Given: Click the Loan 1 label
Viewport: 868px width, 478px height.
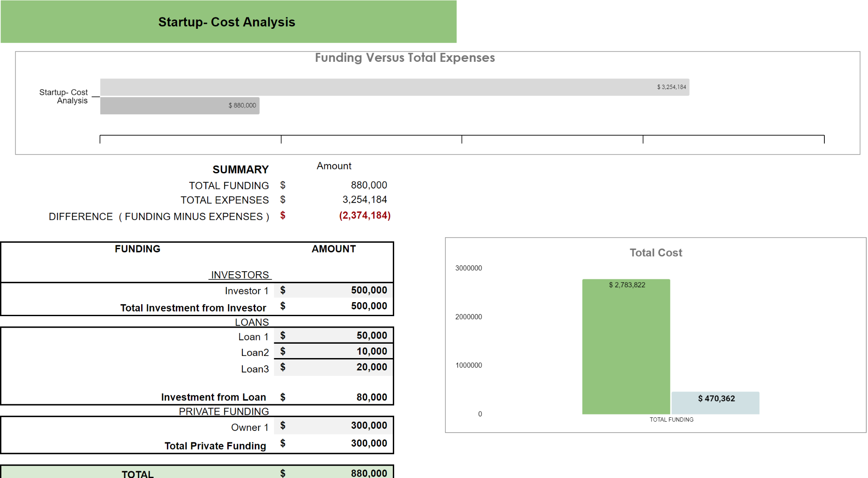Looking at the screenshot, I should pos(253,337).
